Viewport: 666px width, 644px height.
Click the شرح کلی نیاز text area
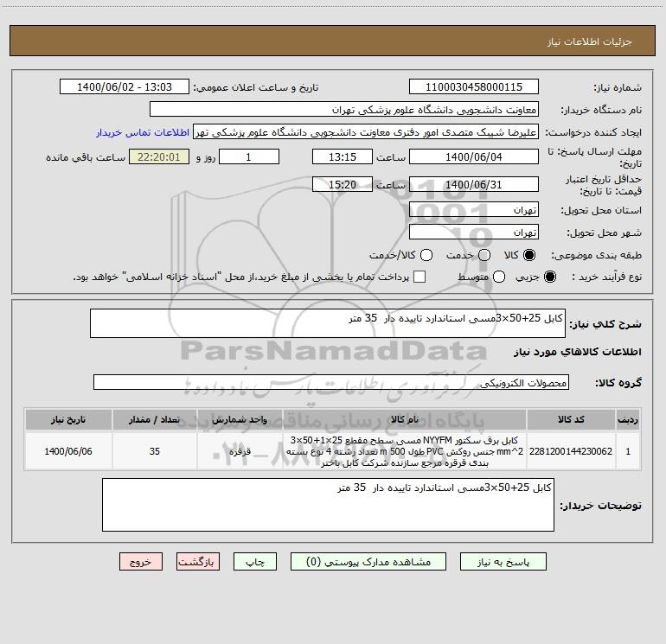coord(328,323)
